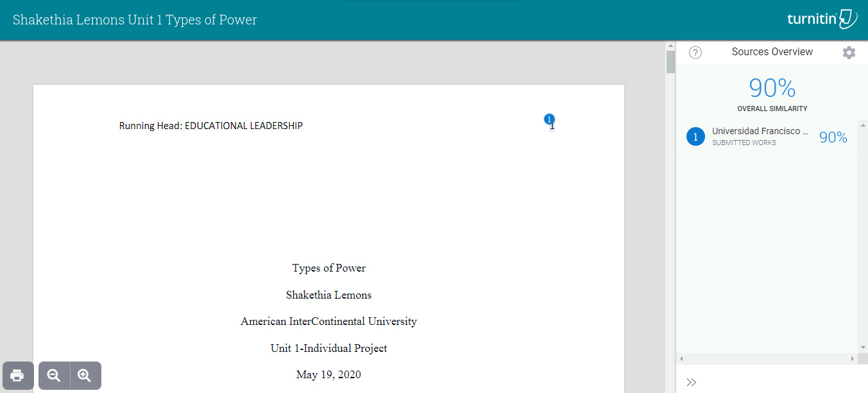Click the 'Types of Power' title text
This screenshot has height=393, width=868.
pos(329,268)
